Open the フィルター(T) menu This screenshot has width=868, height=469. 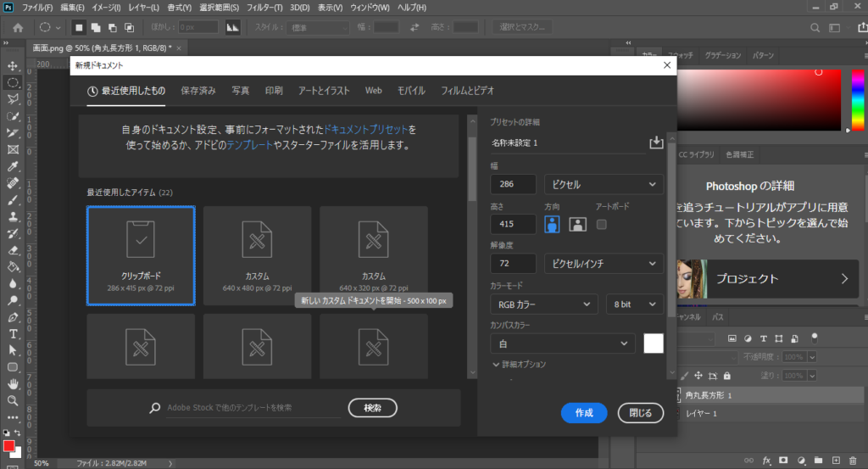pos(264,8)
